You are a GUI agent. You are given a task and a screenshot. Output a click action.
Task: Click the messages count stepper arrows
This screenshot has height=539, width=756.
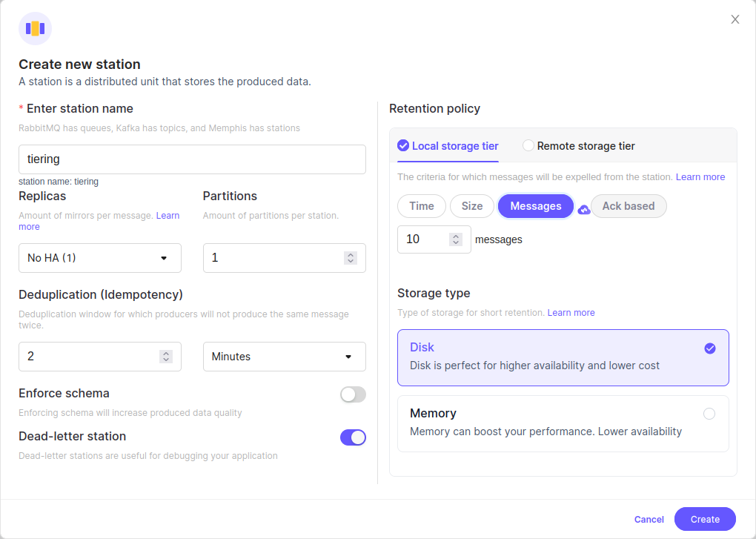pyautogui.click(x=456, y=239)
